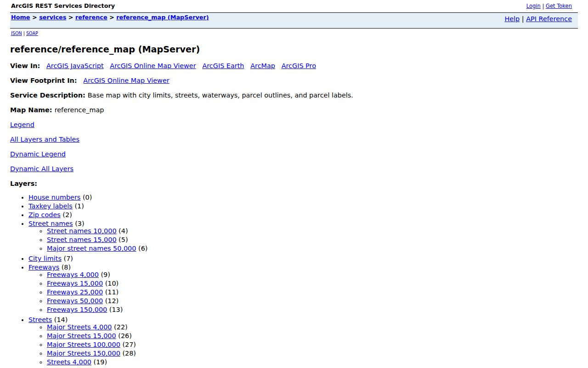View map in ArcGIS Earth
588x368 pixels.
pos(223,66)
